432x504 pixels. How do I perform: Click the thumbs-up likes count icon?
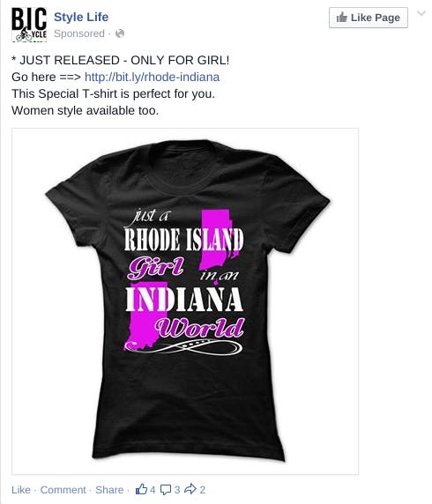[141, 489]
